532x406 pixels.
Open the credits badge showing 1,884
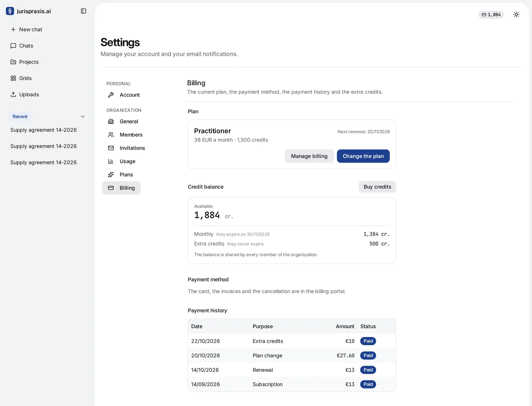[x=491, y=15]
